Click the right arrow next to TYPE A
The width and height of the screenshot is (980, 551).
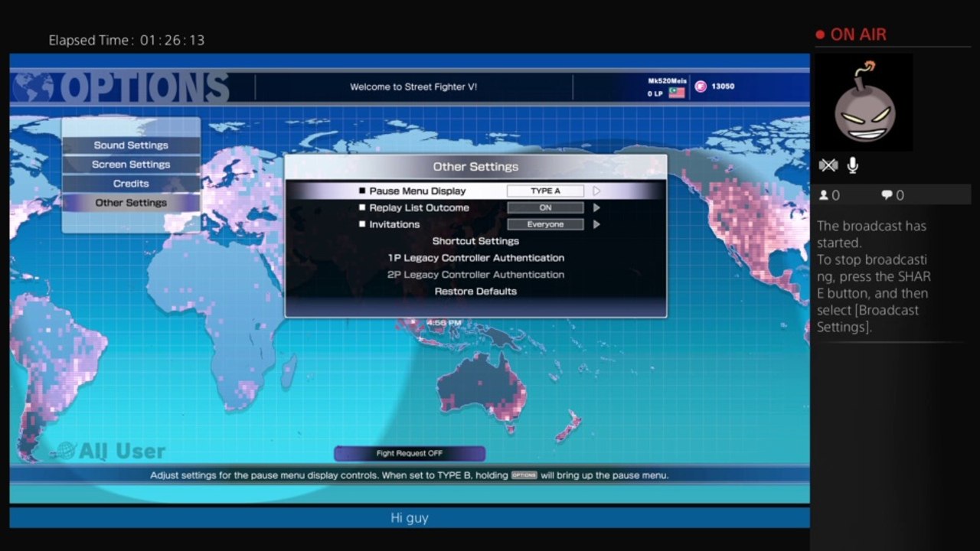(596, 191)
